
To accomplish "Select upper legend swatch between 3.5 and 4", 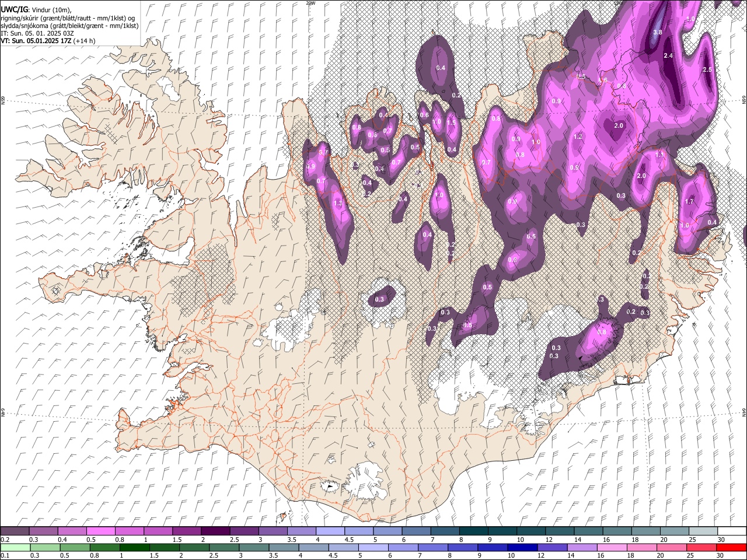I will (x=301, y=531).
